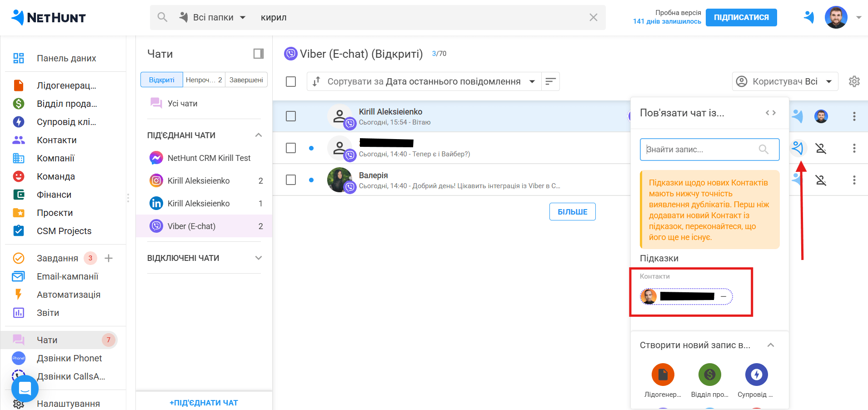Click the search magnifier icon
The height and width of the screenshot is (410, 868).
162,17
